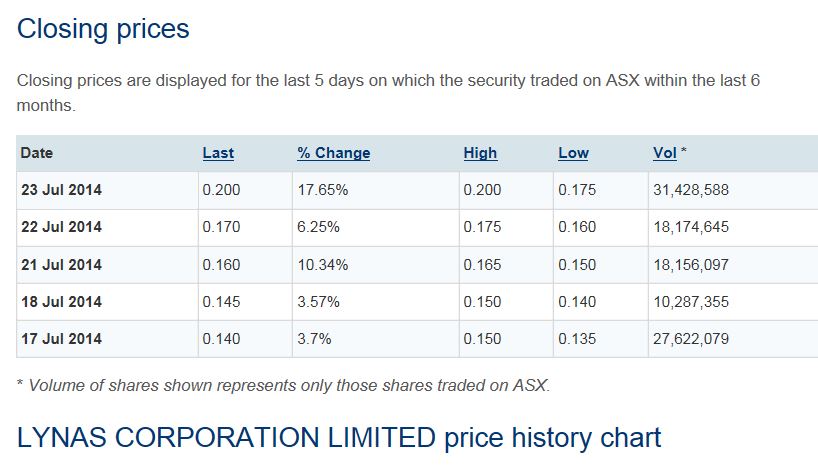Click the Date column header
The width and height of the screenshot is (818, 471).
[37, 153]
